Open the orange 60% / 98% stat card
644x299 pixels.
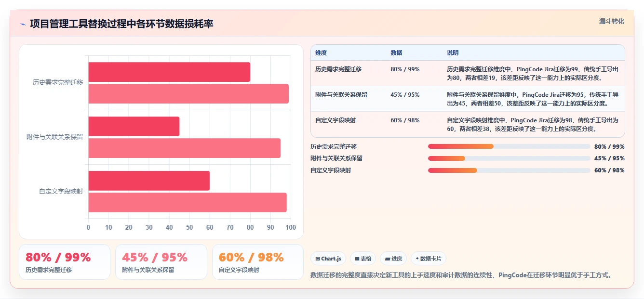pyautogui.click(x=258, y=262)
